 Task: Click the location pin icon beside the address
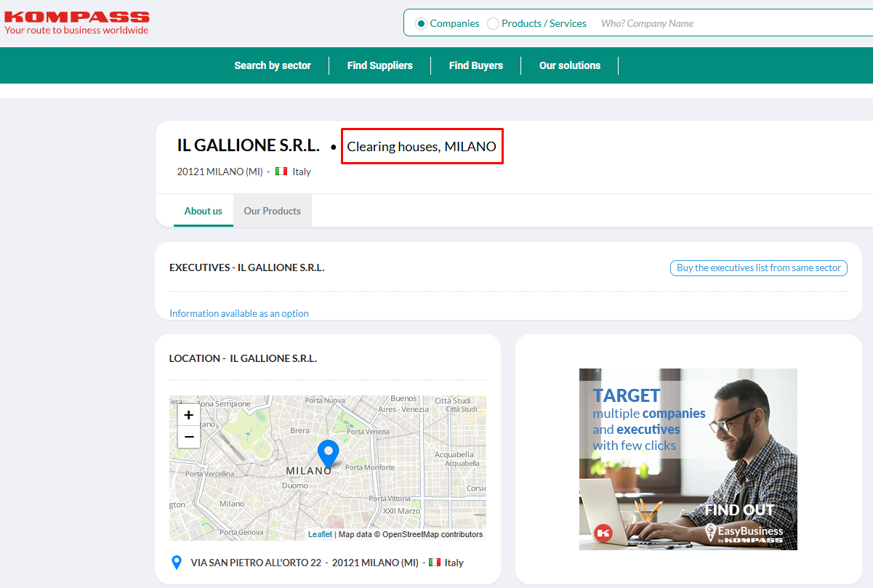point(176,563)
